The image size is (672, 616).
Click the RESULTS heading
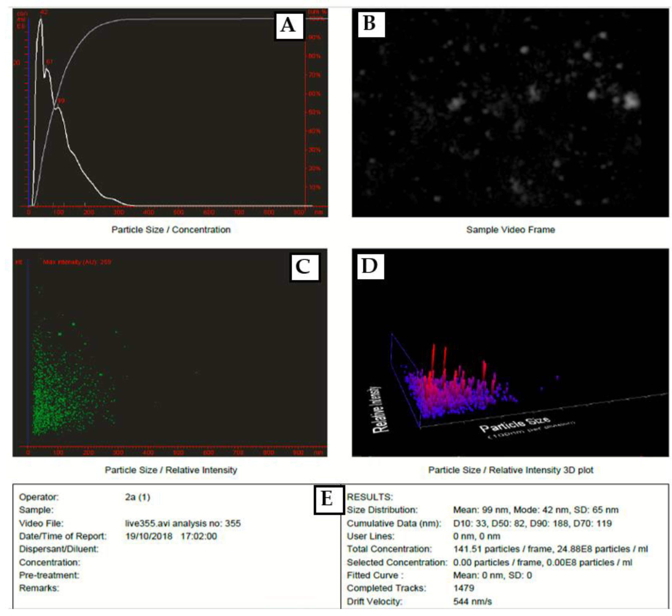tap(370, 497)
